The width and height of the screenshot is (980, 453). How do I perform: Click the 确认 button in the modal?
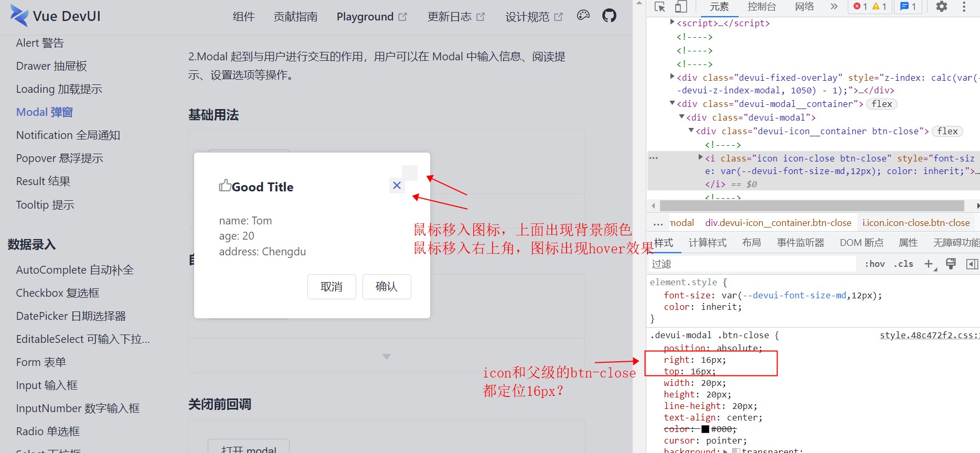click(387, 287)
